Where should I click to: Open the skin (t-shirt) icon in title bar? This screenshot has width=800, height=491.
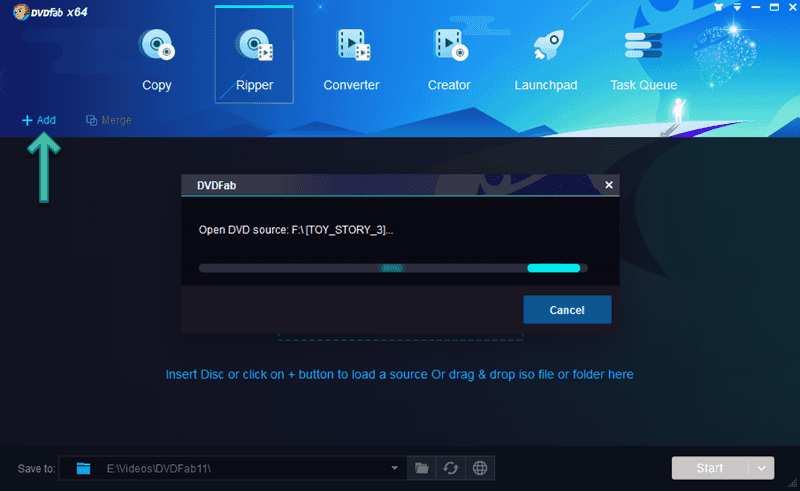pyautogui.click(x=719, y=7)
